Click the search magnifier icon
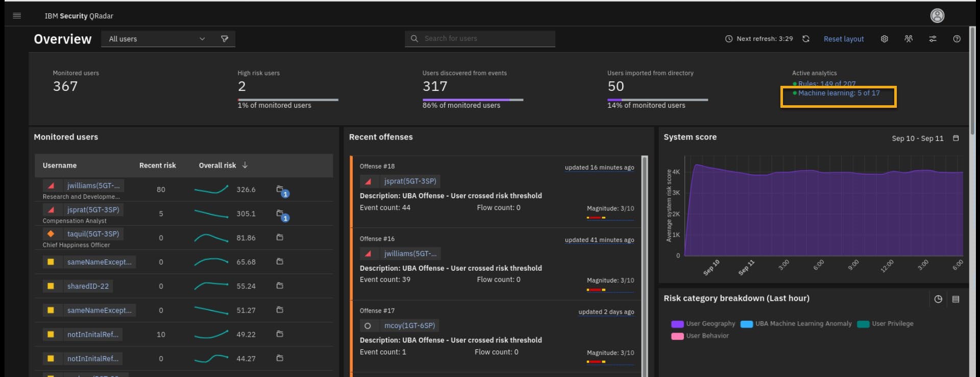The image size is (980, 377). pyautogui.click(x=414, y=39)
